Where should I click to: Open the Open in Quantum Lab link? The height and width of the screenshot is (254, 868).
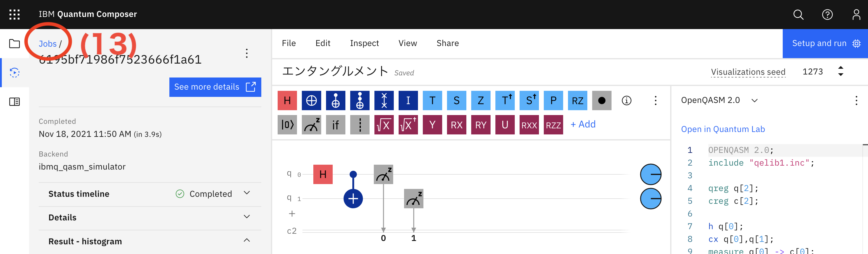[723, 129]
